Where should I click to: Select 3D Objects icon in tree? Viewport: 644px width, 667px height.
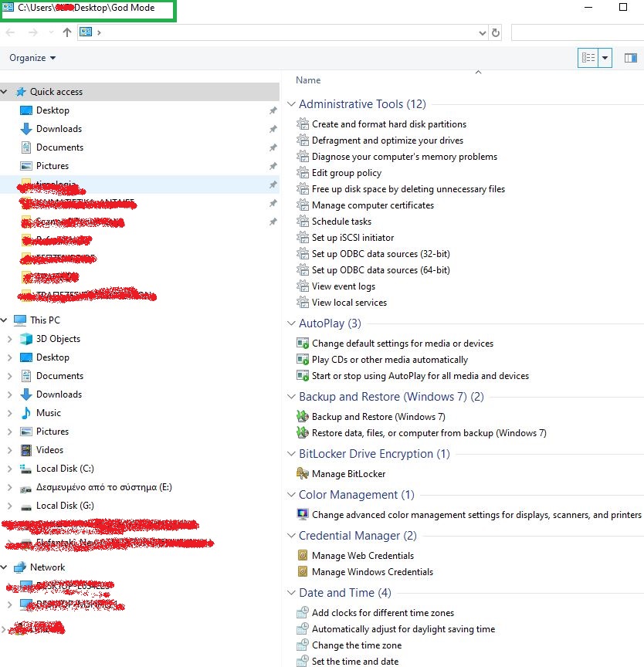pyautogui.click(x=26, y=339)
